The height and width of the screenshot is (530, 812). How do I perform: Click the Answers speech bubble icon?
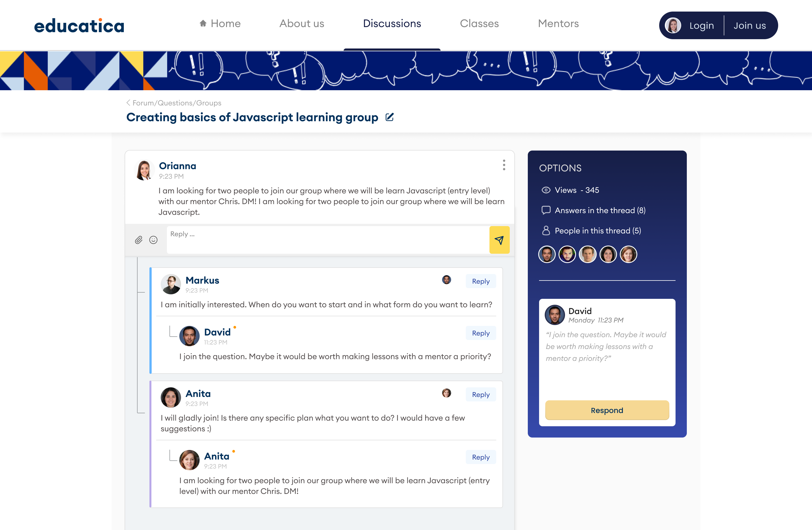click(546, 210)
